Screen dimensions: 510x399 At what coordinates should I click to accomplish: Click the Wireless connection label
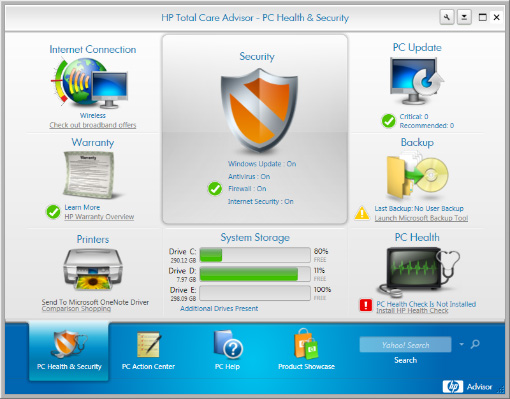pyautogui.click(x=93, y=115)
